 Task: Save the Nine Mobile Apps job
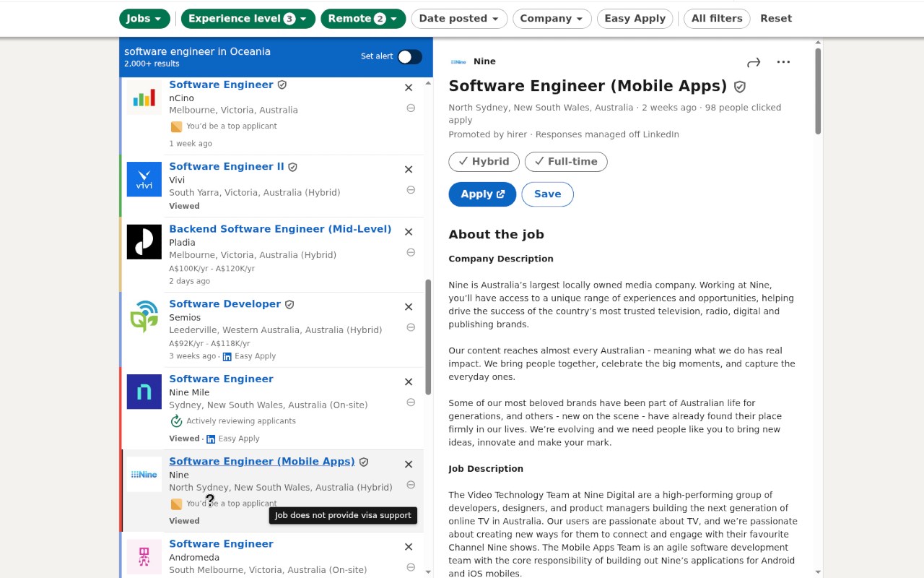click(547, 194)
